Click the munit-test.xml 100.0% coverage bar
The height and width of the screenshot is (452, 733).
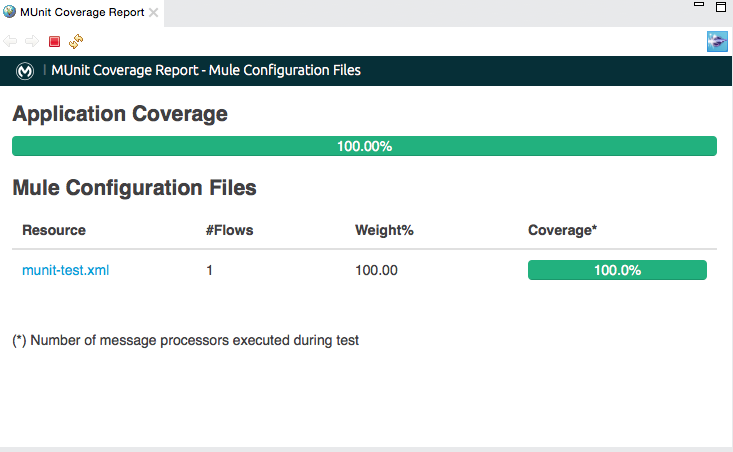click(x=617, y=270)
